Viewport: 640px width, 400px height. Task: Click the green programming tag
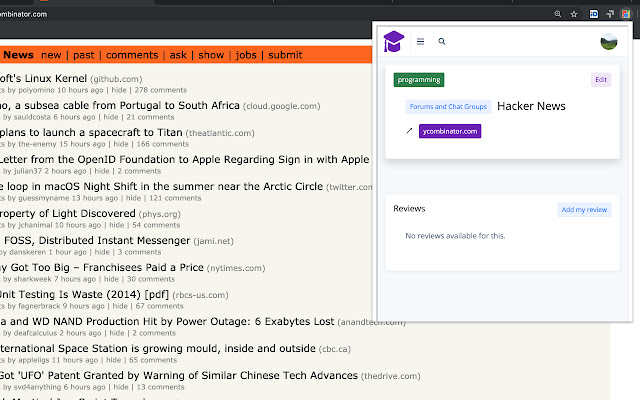(419, 80)
